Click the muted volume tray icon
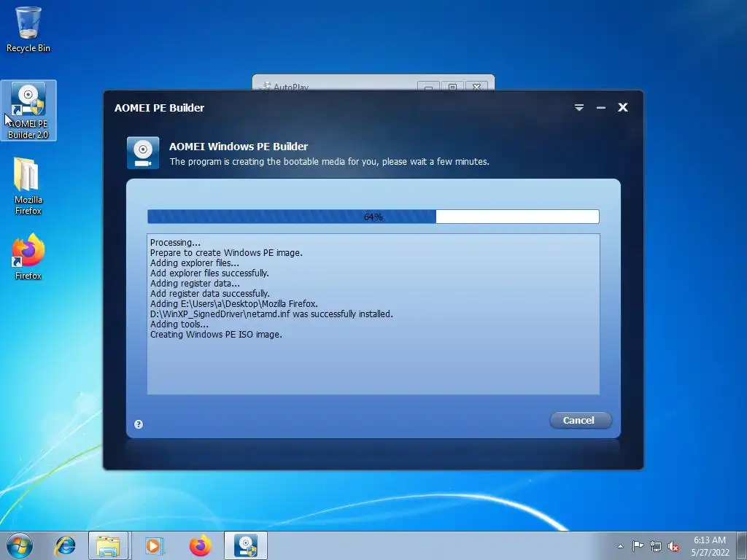The image size is (747, 560). pyautogui.click(x=673, y=546)
